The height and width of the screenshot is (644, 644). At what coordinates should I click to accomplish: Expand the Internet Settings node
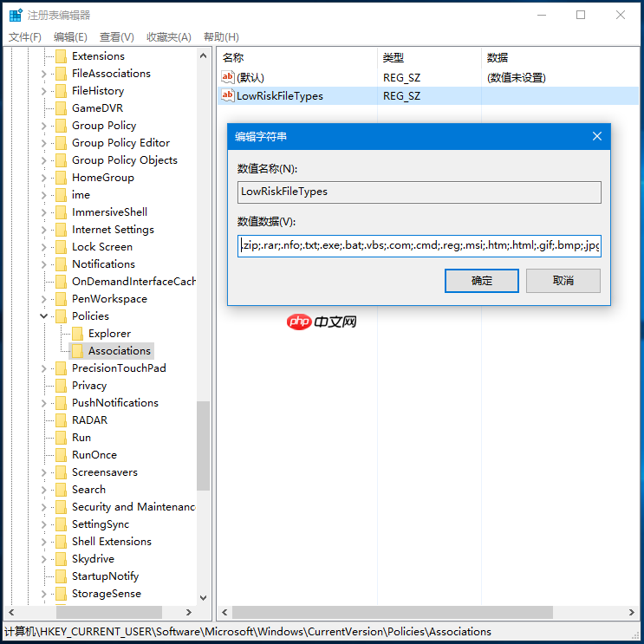44,230
